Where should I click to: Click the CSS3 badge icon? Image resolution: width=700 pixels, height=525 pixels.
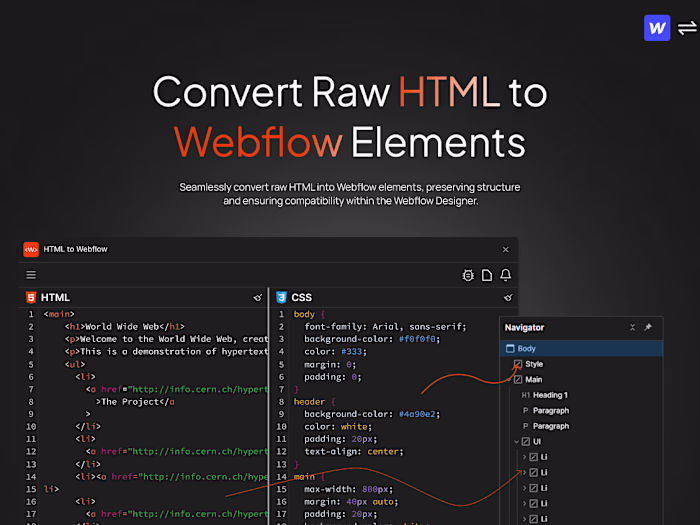point(281,297)
